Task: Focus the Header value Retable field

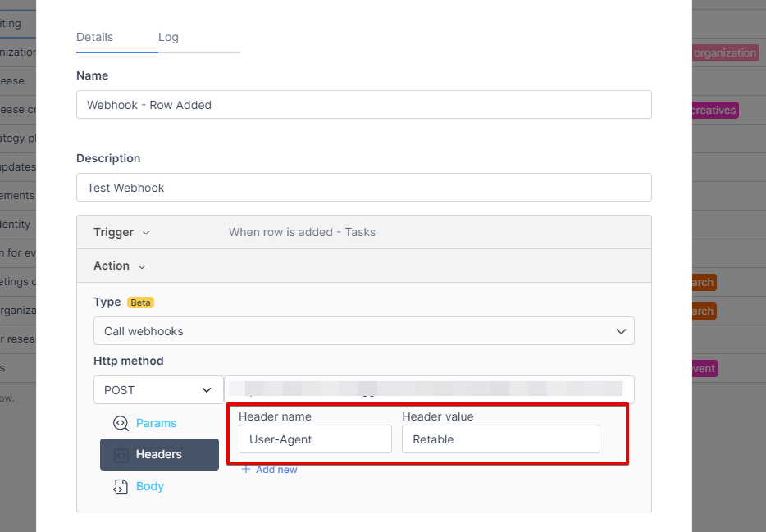Action: [x=500, y=439]
